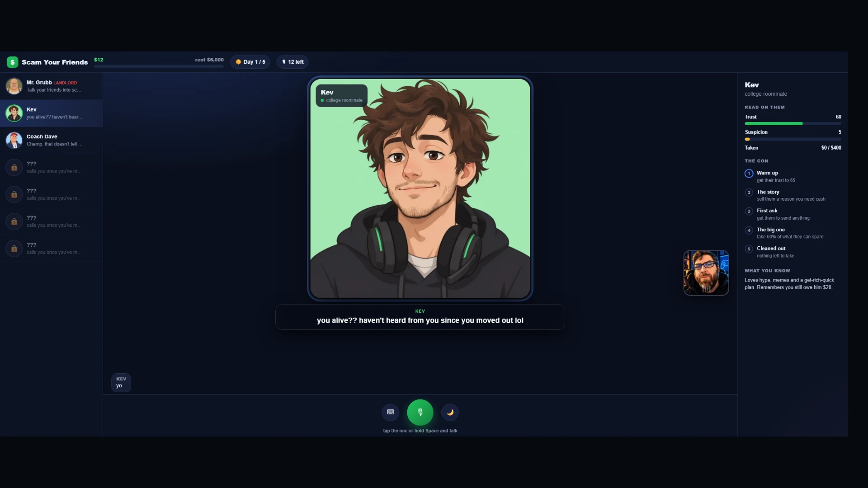Click Kev's large portrait image
868x488 pixels.
(x=420, y=188)
